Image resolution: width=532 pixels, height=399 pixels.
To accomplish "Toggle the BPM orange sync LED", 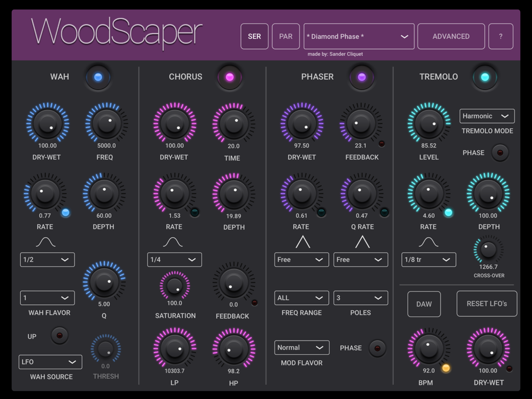I will pyautogui.click(x=446, y=368).
